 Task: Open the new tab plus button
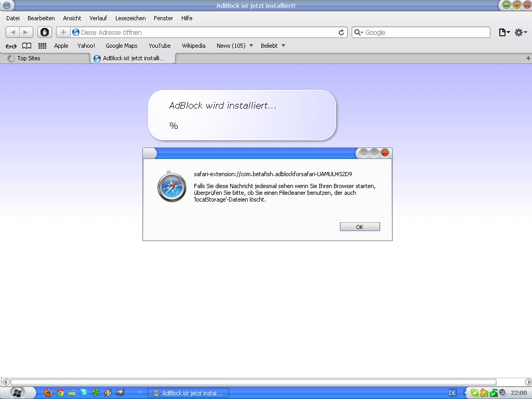pyautogui.click(x=528, y=58)
